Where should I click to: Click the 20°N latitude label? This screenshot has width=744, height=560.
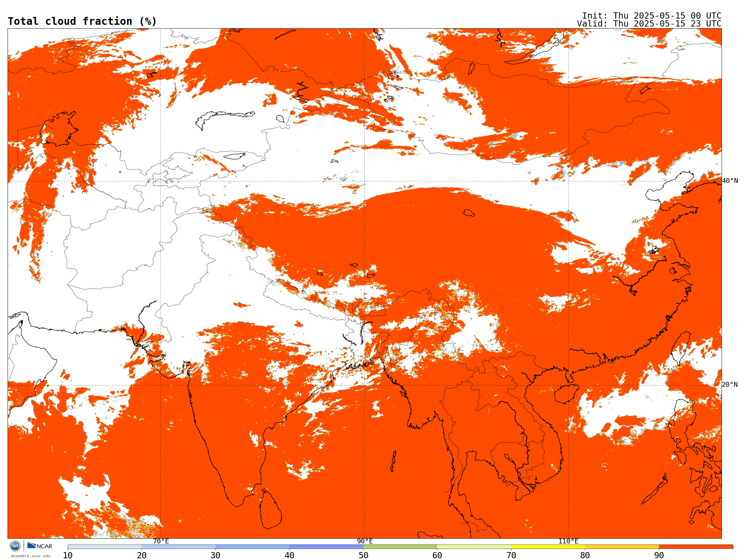pos(730,385)
